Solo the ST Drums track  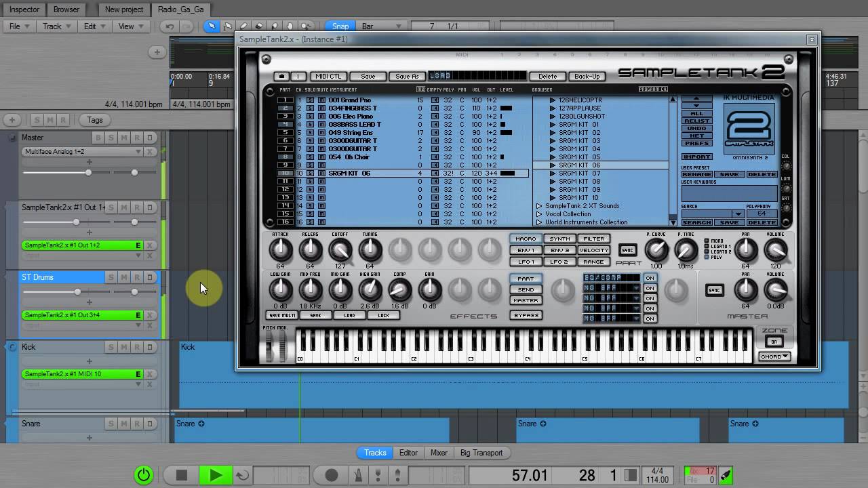pos(111,277)
